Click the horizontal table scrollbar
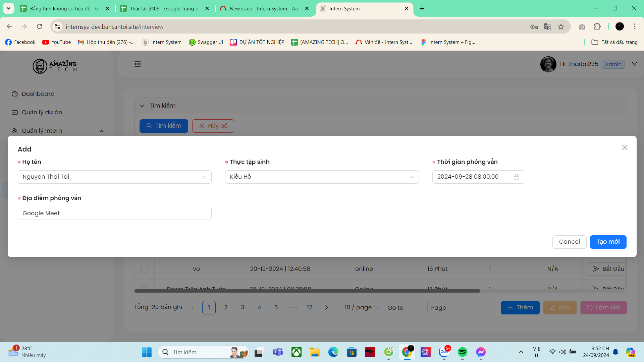644x362 pixels. [307, 291]
